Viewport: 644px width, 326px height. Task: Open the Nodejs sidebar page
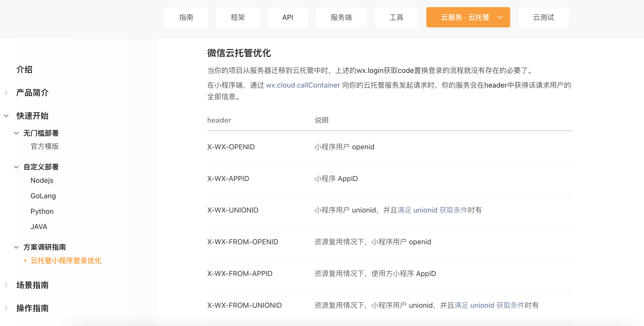[x=42, y=180]
